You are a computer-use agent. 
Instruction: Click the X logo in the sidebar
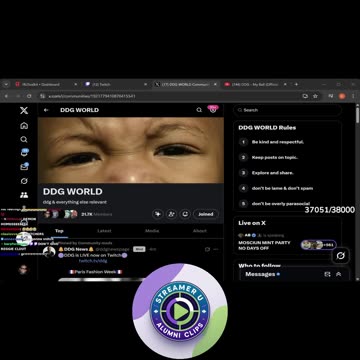pyautogui.click(x=24, y=110)
